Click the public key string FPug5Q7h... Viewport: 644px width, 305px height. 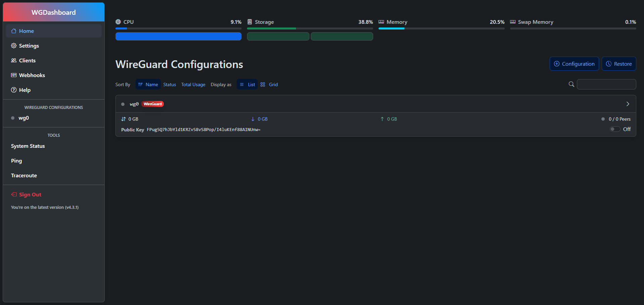point(203,129)
